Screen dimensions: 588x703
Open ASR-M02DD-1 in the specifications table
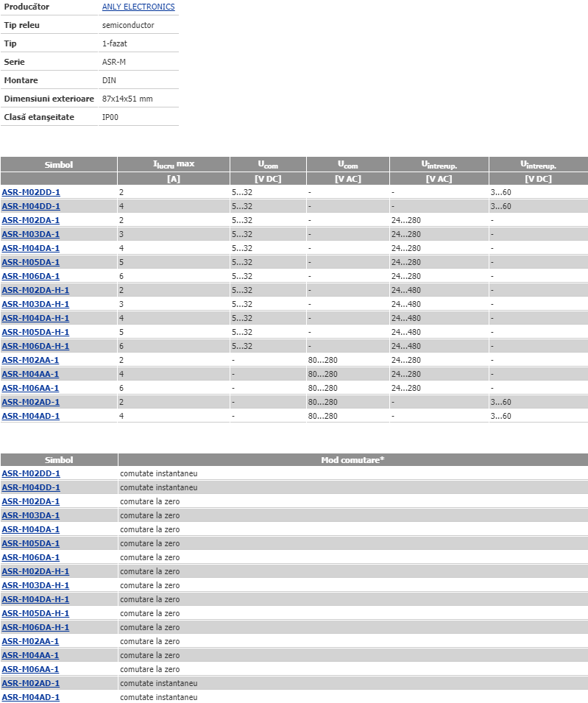tap(31, 192)
